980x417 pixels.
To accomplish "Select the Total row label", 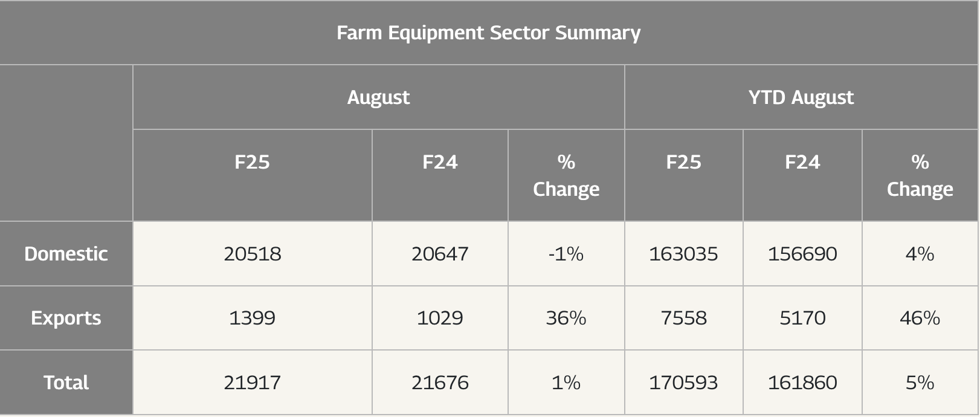I will [66, 383].
